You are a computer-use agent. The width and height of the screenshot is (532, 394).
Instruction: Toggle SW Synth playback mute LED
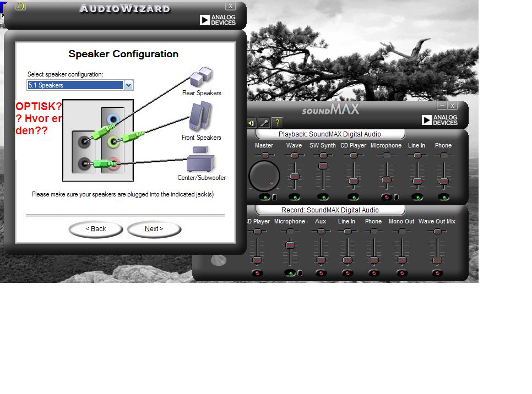323,197
